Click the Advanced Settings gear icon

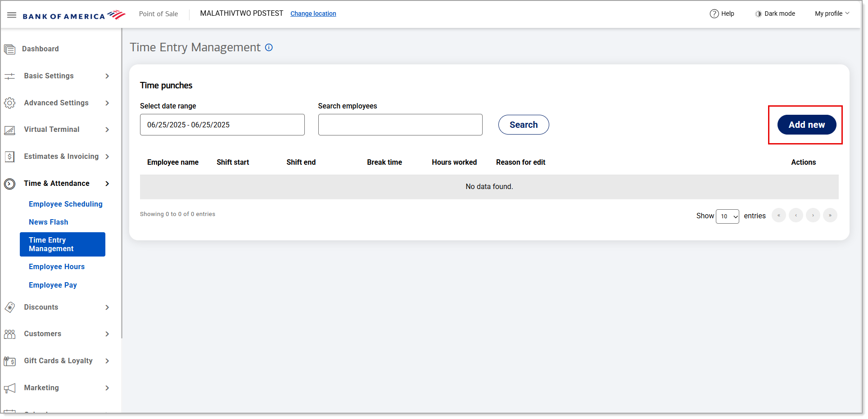9,103
